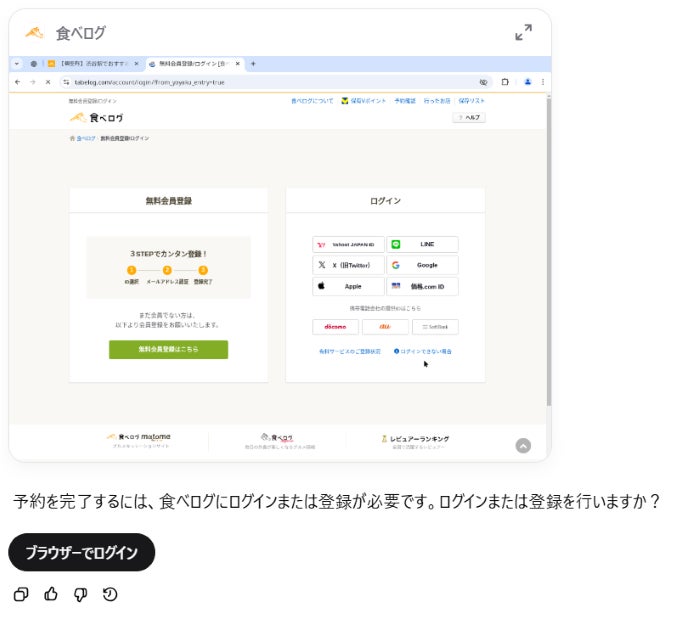The width and height of the screenshot is (700, 631).
Task: Log in with Google
Action: pyautogui.click(x=422, y=265)
